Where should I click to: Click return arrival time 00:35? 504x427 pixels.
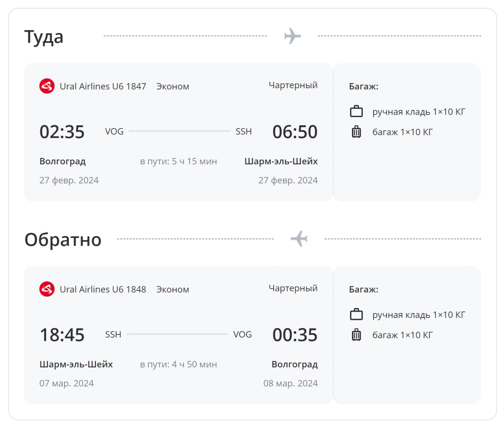(x=295, y=335)
